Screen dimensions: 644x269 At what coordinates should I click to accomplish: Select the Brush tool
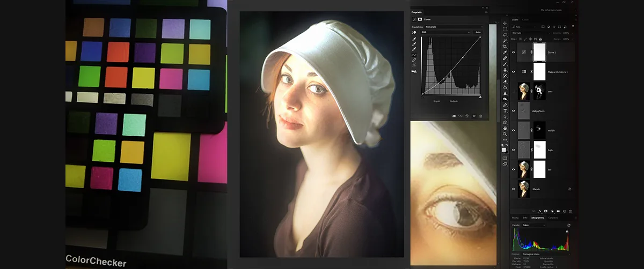pos(505,64)
